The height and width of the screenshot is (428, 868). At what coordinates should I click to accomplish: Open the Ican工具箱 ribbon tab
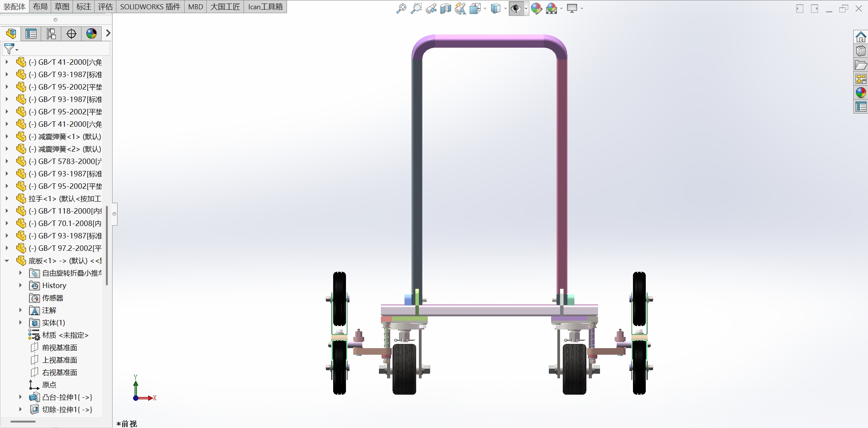[x=265, y=7]
